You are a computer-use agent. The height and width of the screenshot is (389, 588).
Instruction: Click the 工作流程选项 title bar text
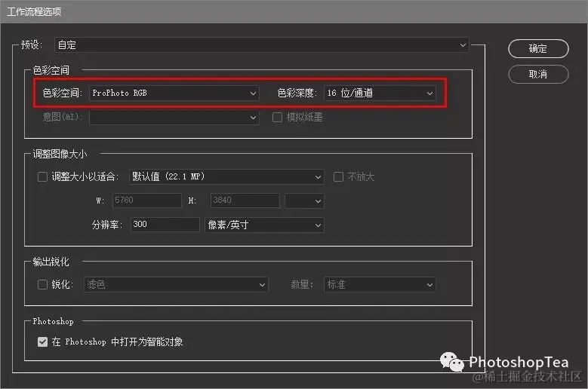pyautogui.click(x=34, y=11)
